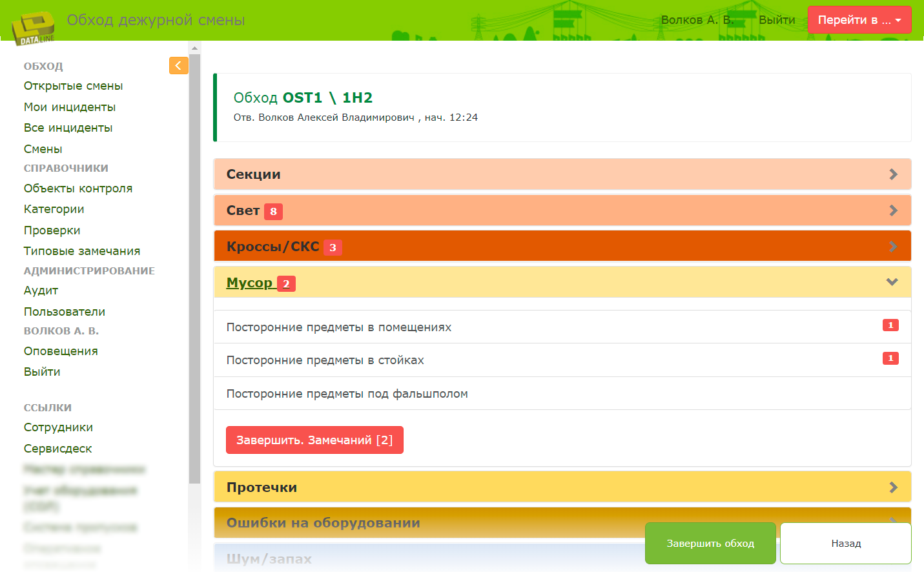Click the counter badge on Кроссы/СКС
This screenshot has width=924, height=572.
[333, 247]
